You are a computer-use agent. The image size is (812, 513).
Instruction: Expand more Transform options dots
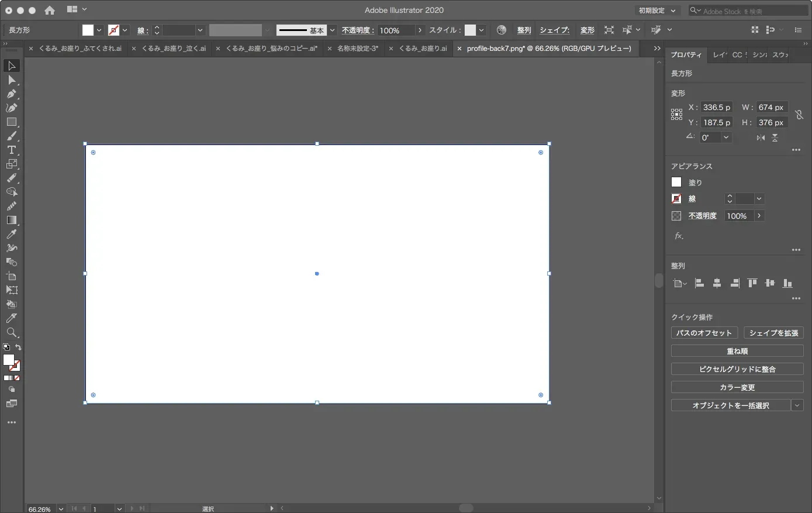point(796,150)
